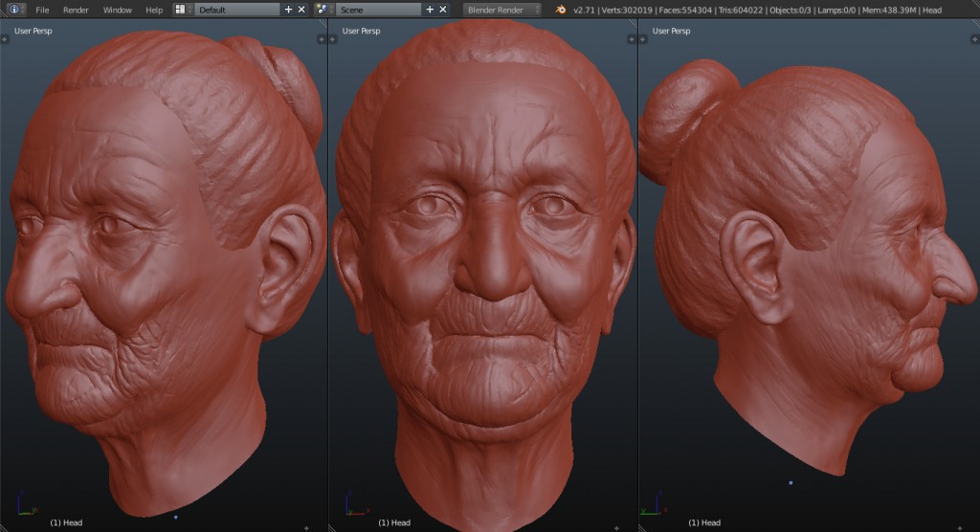Expand properties region in front view viewport
This screenshot has width=980, height=532.
632,39
